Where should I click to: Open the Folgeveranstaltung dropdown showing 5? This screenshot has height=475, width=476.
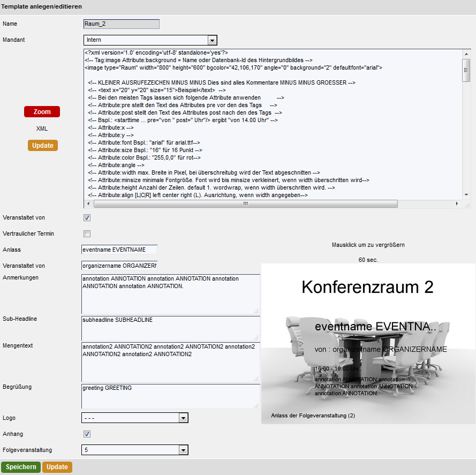[x=135, y=450]
